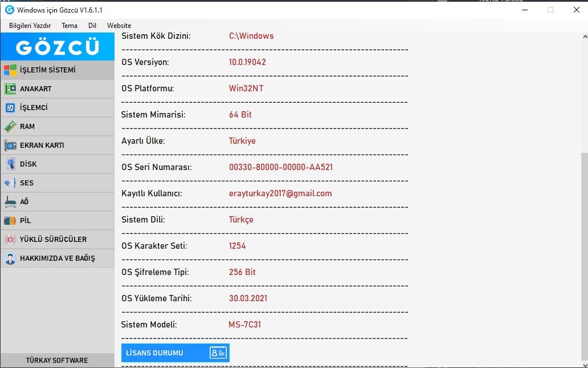Click the motherboard icon next to Anakart
The image size is (588, 368).
click(10, 88)
